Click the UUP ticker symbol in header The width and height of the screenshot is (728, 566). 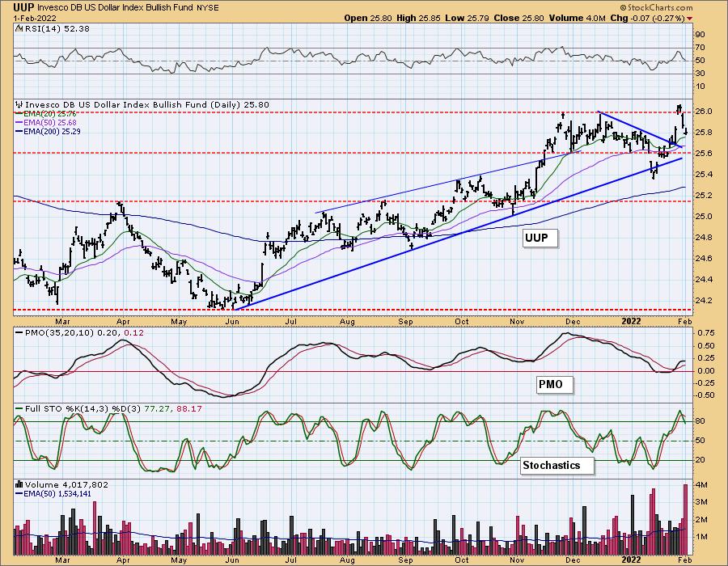point(23,7)
